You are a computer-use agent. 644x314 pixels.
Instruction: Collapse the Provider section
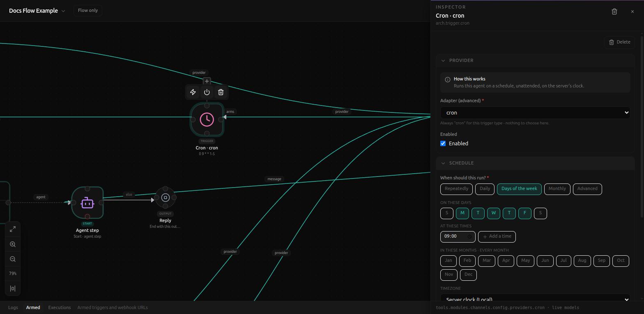pyautogui.click(x=535, y=60)
